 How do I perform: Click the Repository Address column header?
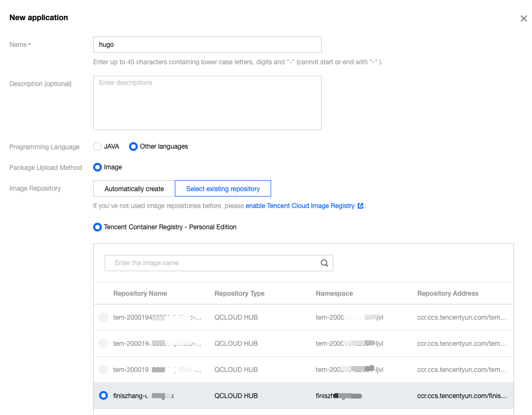coord(448,293)
